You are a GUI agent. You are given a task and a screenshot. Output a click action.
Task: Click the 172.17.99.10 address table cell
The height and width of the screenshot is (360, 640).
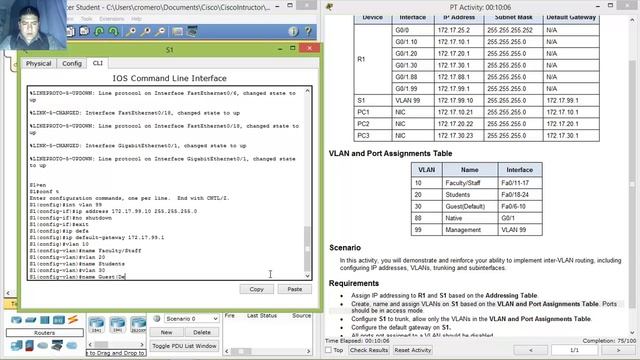[459, 100]
